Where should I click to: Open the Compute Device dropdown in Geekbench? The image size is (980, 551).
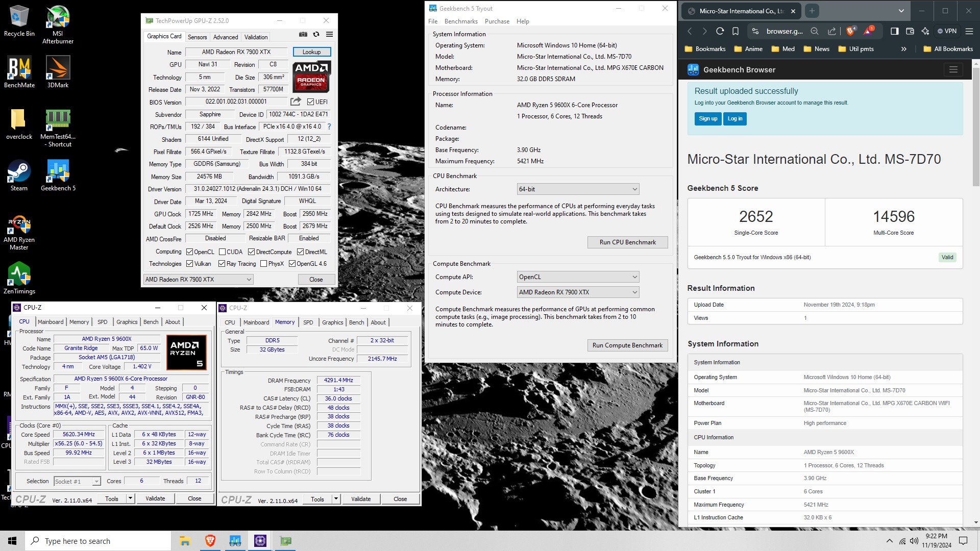[x=578, y=292]
